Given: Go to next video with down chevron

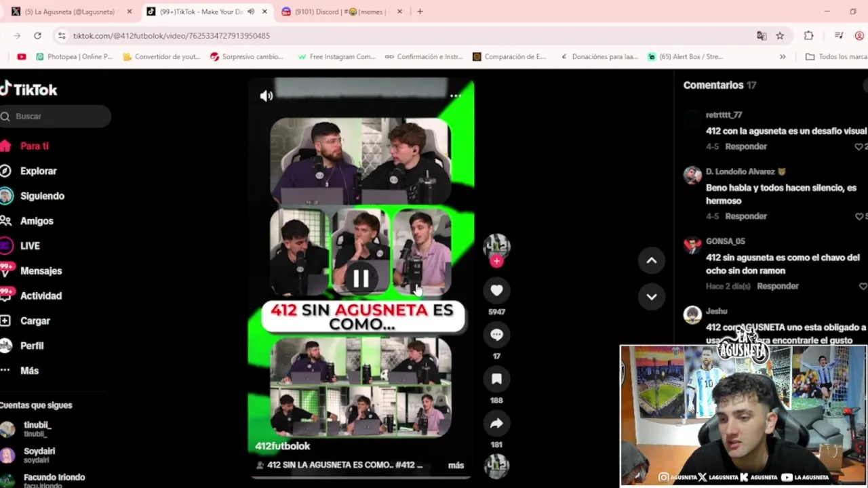Looking at the screenshot, I should 652,296.
